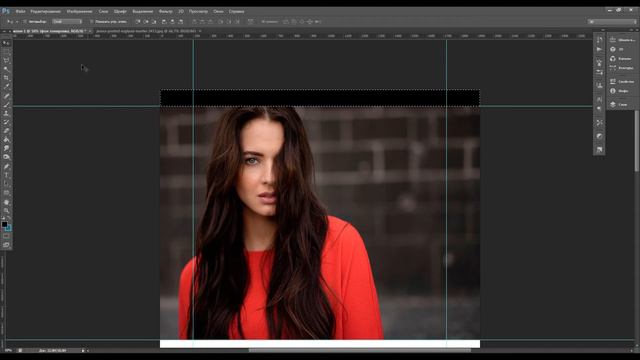Open the 3D menu

(181, 11)
